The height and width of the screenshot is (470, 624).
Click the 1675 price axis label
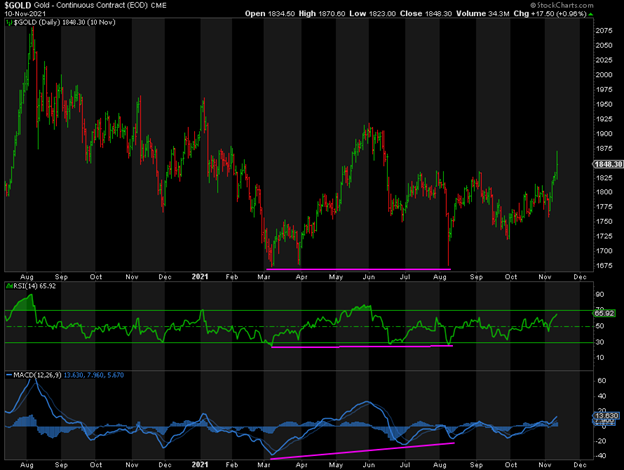[604, 265]
